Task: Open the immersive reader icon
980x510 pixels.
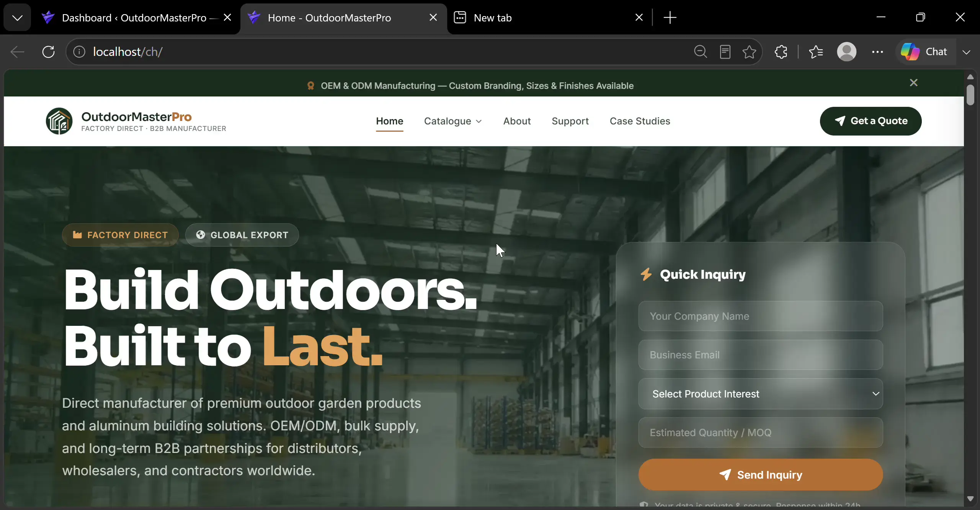Action: pyautogui.click(x=725, y=52)
